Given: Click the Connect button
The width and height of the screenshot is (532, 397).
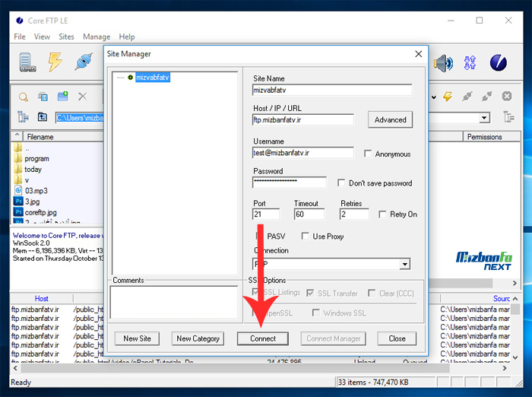Looking at the screenshot, I should coord(263,338).
